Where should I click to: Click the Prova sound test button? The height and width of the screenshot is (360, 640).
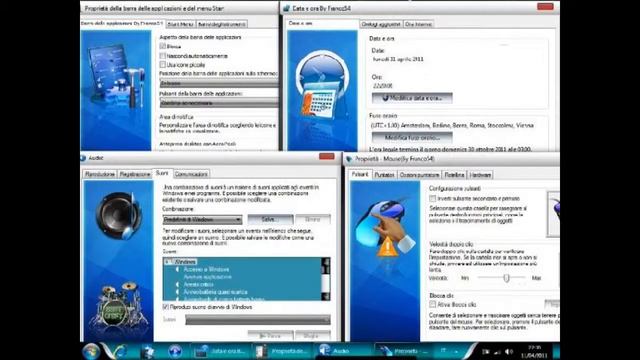[270, 336]
